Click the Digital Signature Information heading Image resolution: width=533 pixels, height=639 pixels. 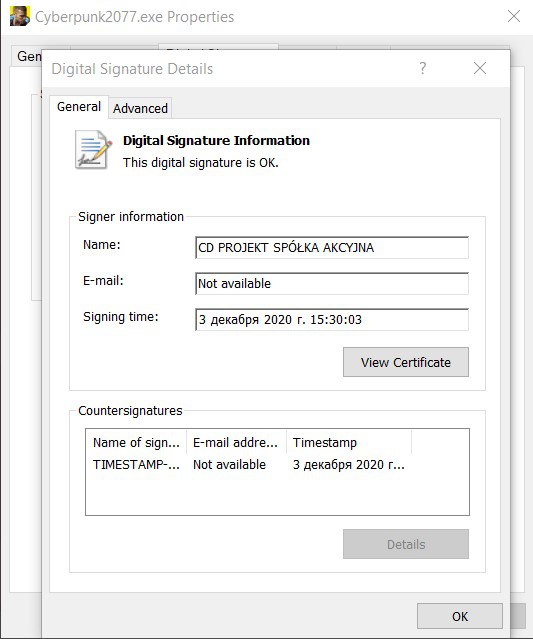pyautogui.click(x=216, y=141)
